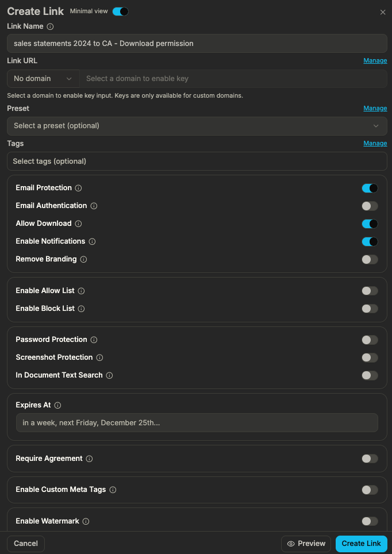Open the Select tags field
This screenshot has height=554, width=392.
[x=197, y=161]
